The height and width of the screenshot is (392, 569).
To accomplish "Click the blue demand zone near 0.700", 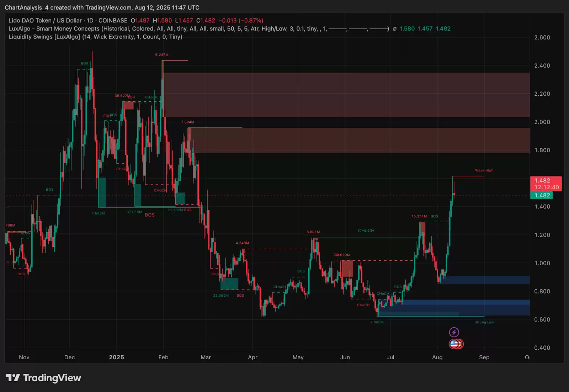I will point(462,308).
